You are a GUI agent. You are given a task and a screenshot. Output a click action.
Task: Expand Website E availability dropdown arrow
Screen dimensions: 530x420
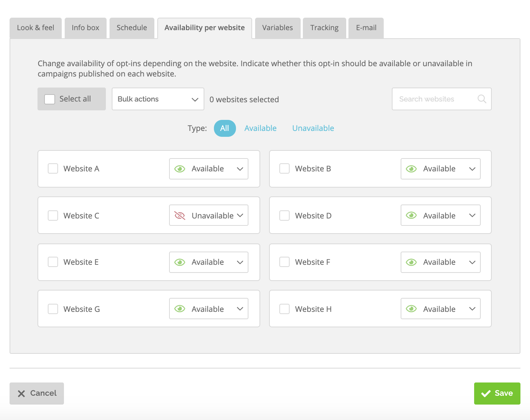tap(240, 262)
